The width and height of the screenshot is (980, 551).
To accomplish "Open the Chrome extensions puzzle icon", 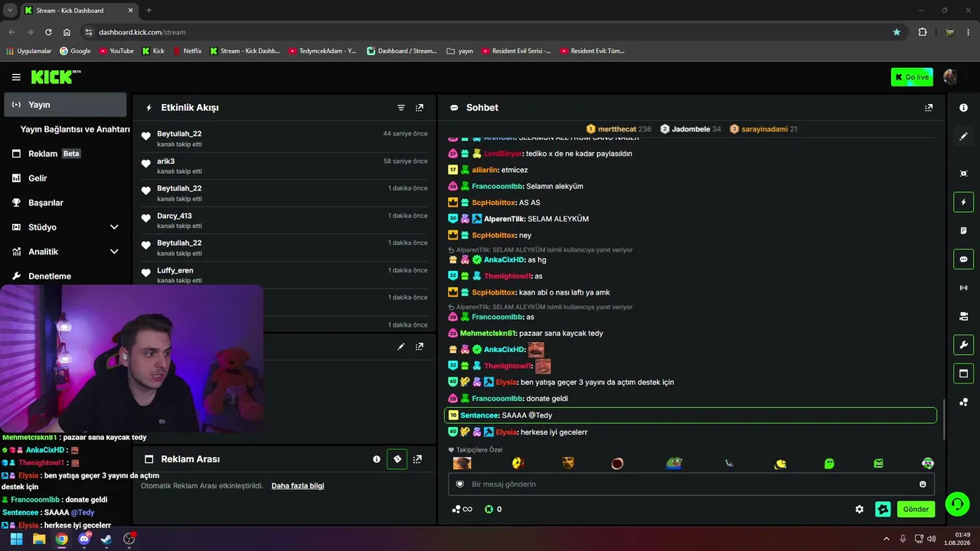I will click(923, 32).
